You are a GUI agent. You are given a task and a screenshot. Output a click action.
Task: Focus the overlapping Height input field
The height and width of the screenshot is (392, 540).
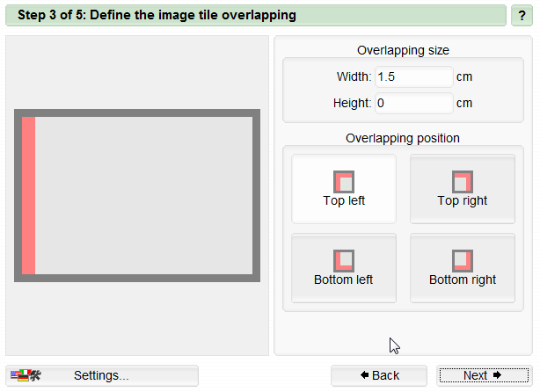[x=414, y=103]
